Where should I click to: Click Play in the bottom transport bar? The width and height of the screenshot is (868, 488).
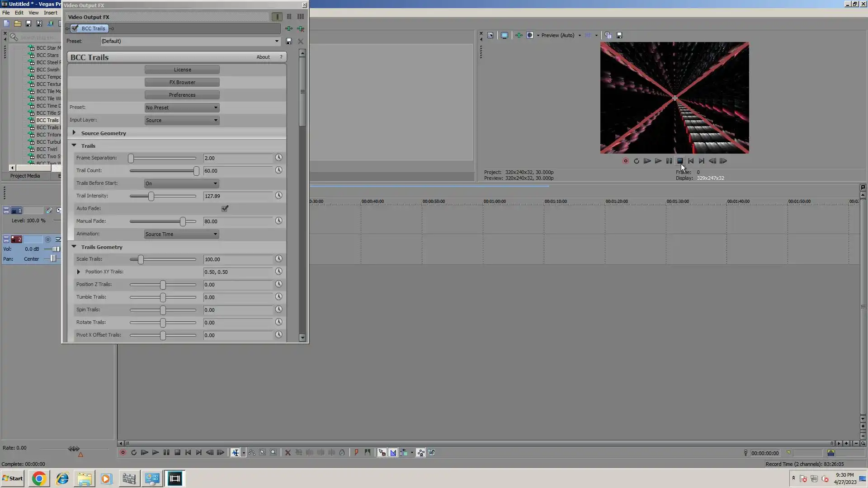(156, 452)
